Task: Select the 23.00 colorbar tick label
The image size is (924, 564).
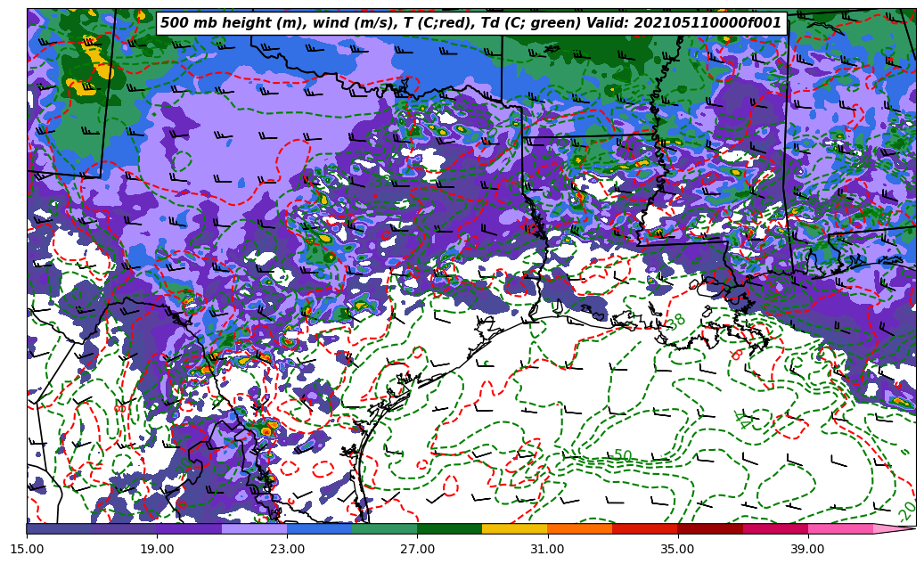Action: pyautogui.click(x=287, y=550)
